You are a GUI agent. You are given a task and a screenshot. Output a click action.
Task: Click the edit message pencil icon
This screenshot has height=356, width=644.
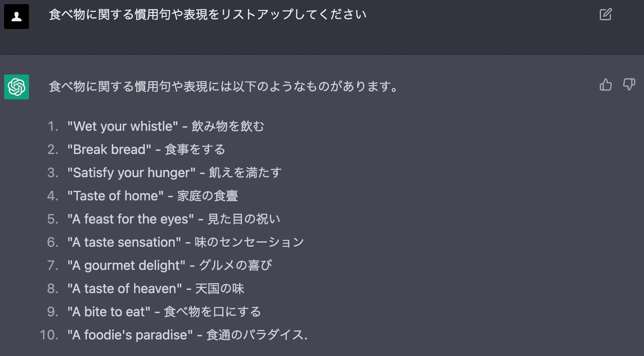point(606,14)
